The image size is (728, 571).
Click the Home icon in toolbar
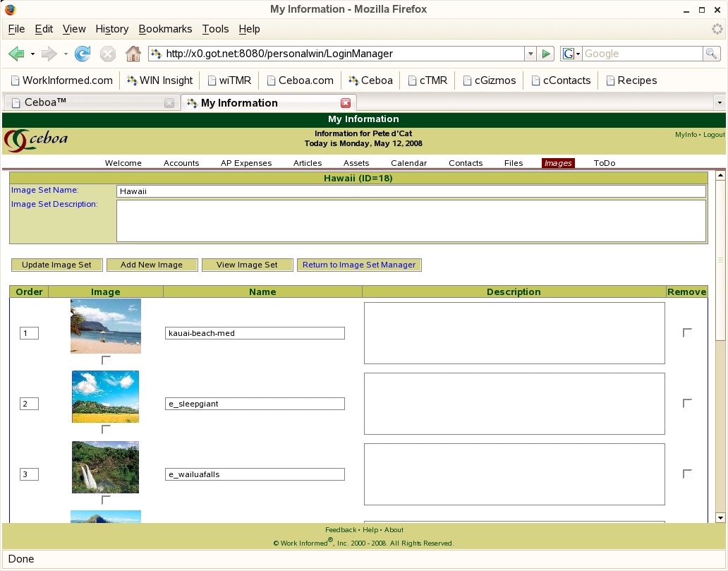click(x=133, y=54)
